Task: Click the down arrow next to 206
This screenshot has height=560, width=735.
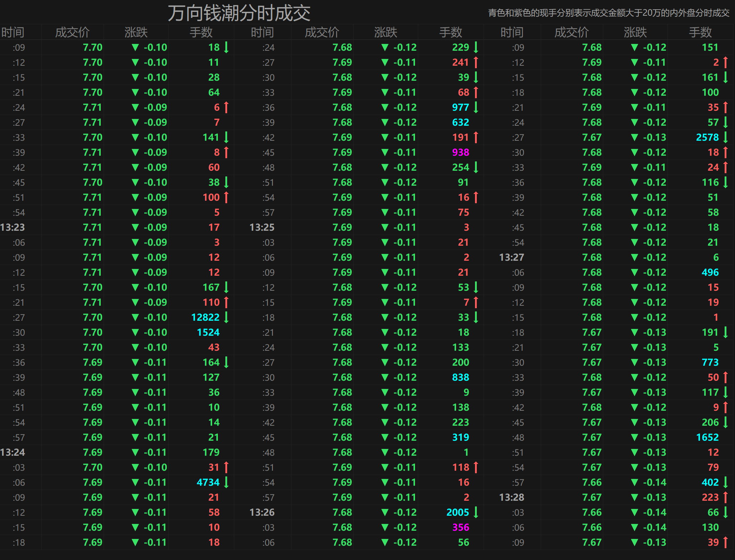Action: tap(725, 422)
